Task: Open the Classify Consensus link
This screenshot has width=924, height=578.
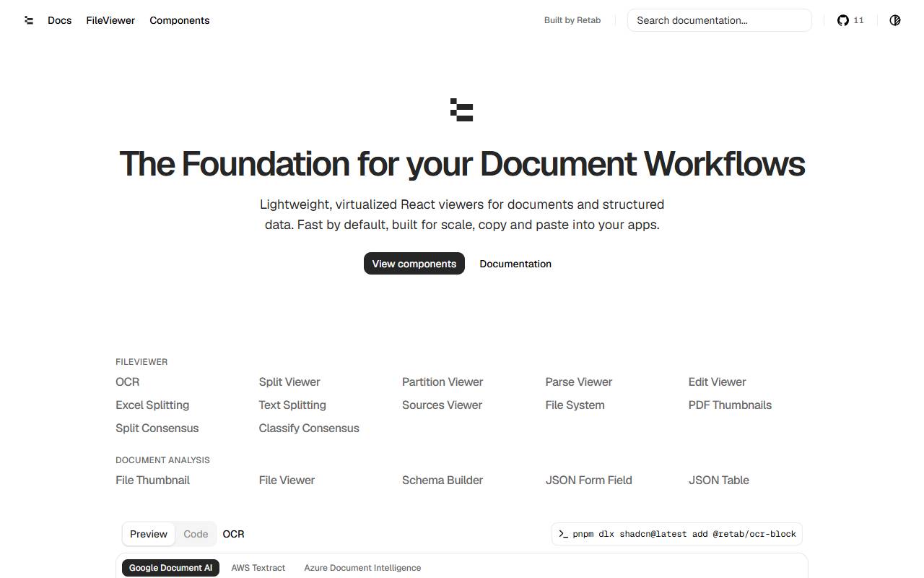Action: coord(309,428)
